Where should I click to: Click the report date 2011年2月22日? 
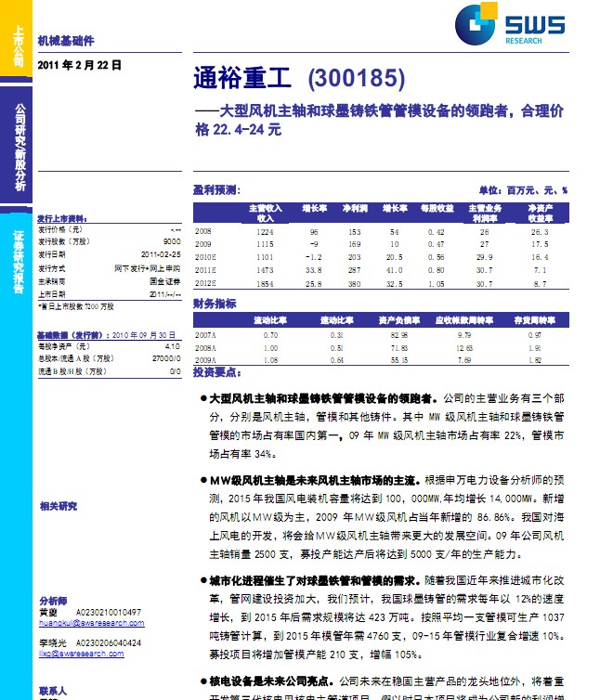click(x=79, y=65)
